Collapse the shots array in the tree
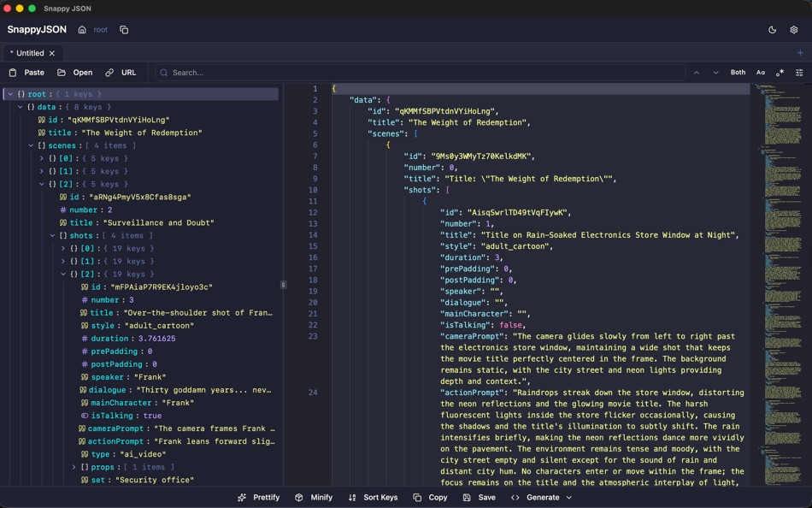This screenshot has height=508, width=812. click(52, 235)
